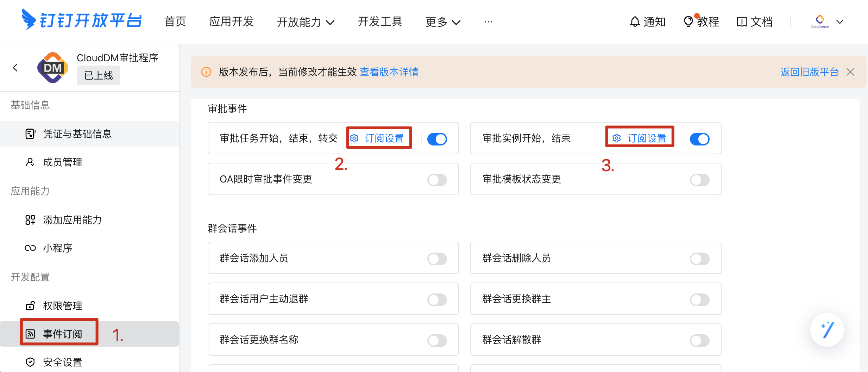The height and width of the screenshot is (372, 868).
Task: Click the 查看版本详情 link
Action: pyautogui.click(x=389, y=72)
